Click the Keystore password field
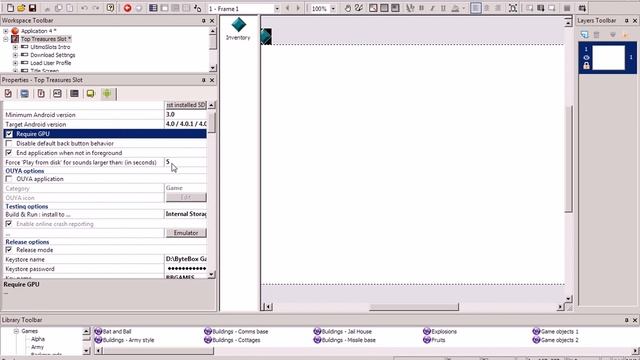Image resolution: width=640 pixels, height=360 pixels. 186,269
